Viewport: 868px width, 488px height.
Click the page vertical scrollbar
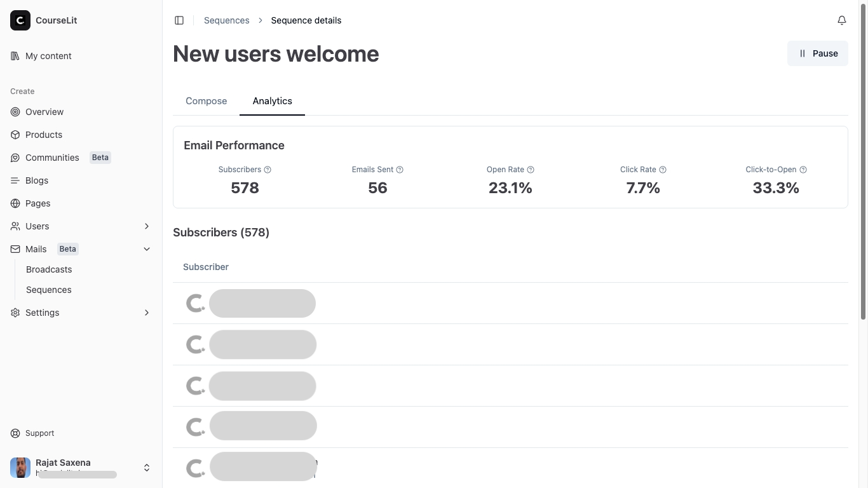(863, 159)
